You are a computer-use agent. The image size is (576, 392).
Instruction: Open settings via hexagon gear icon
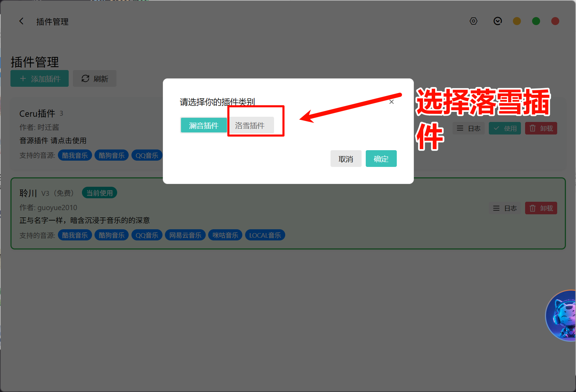click(x=473, y=21)
